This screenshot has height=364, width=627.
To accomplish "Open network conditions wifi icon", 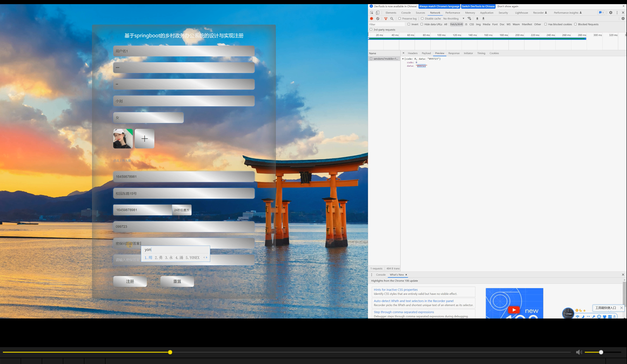I will [x=469, y=19].
